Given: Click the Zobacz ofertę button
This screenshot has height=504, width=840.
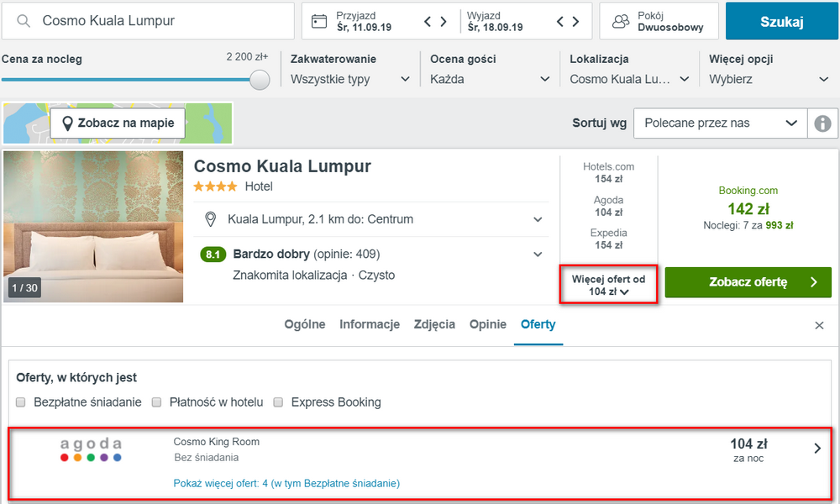Looking at the screenshot, I should (748, 282).
